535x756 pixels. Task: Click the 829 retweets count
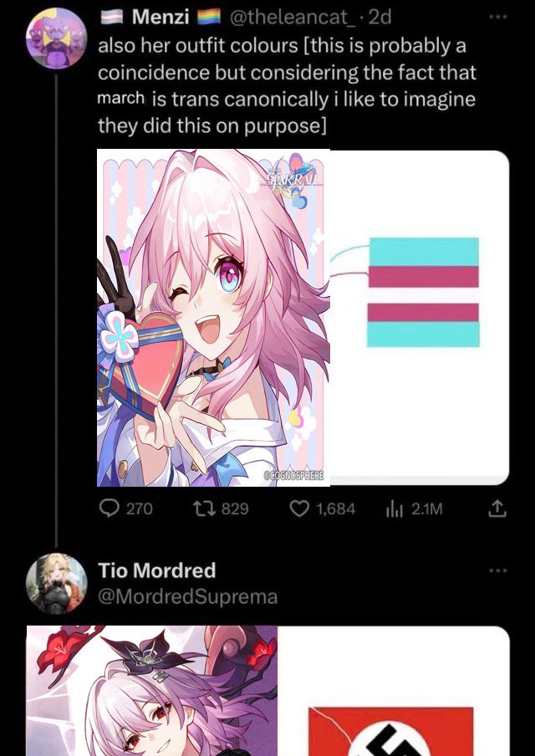pos(235,508)
